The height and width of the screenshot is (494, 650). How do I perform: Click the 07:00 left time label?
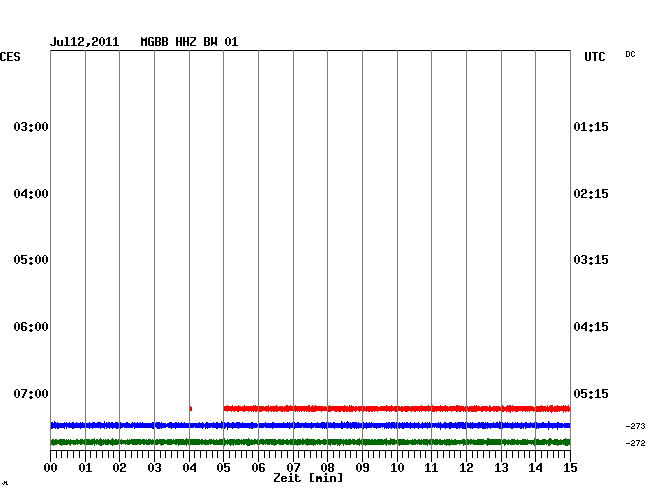pyautogui.click(x=31, y=393)
